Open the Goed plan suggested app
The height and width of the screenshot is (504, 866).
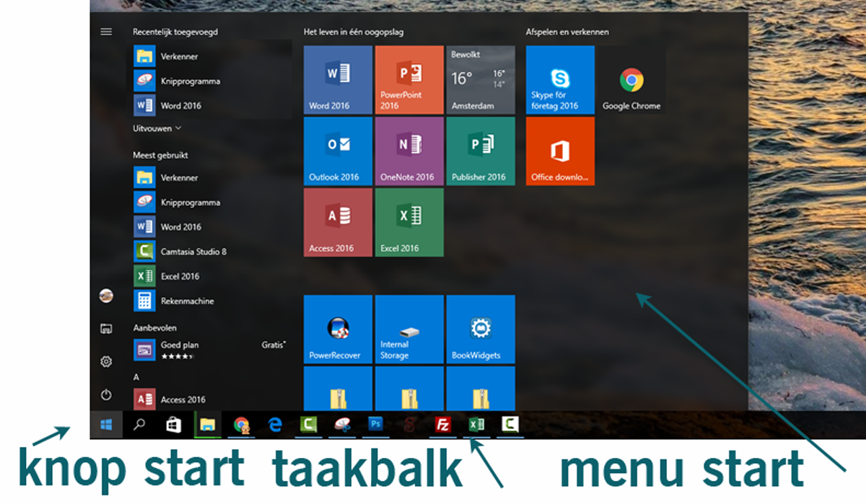pos(211,350)
